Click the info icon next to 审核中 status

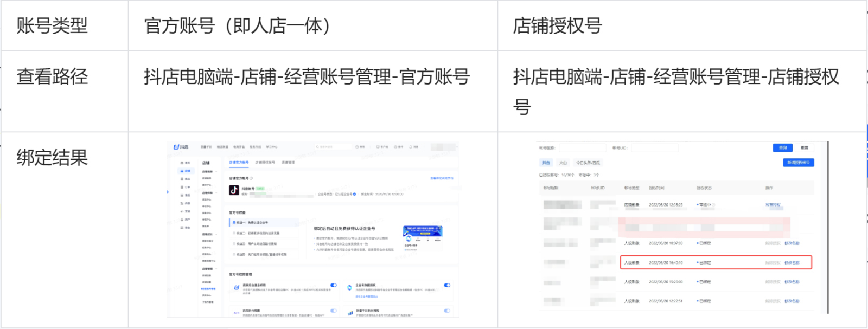point(713,205)
